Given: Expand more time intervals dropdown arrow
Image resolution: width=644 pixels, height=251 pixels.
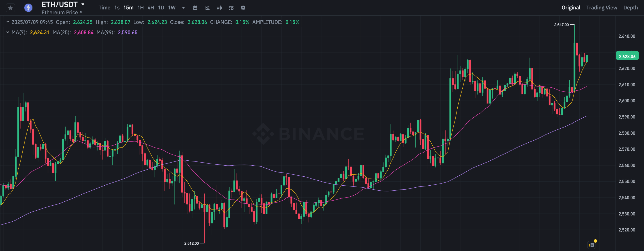Looking at the screenshot, I should click(184, 8).
